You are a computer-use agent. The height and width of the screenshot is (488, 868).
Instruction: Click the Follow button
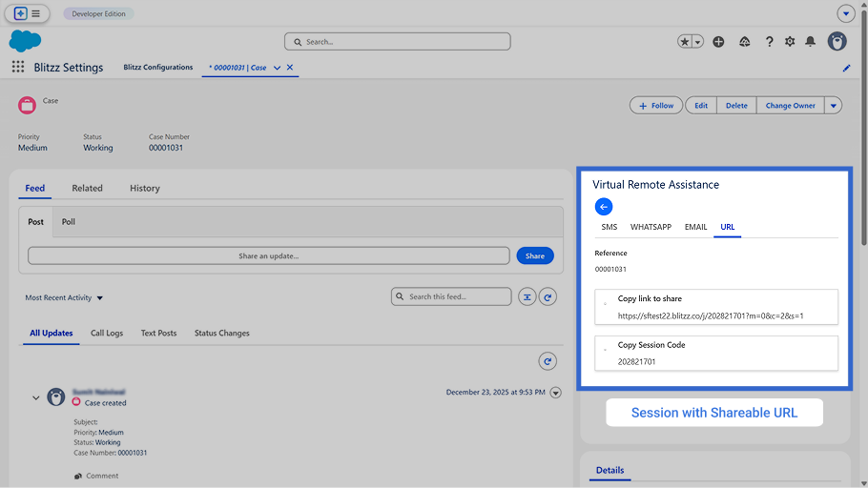[656, 106]
